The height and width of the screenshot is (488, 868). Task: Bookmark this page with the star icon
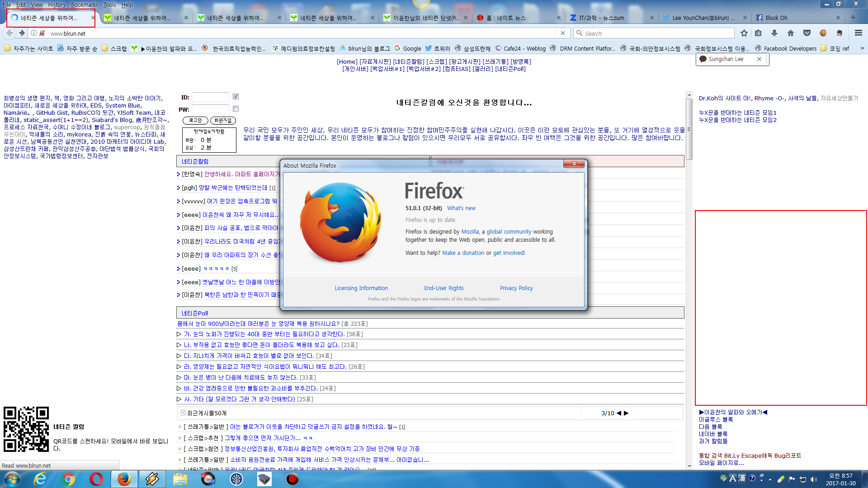tap(744, 33)
